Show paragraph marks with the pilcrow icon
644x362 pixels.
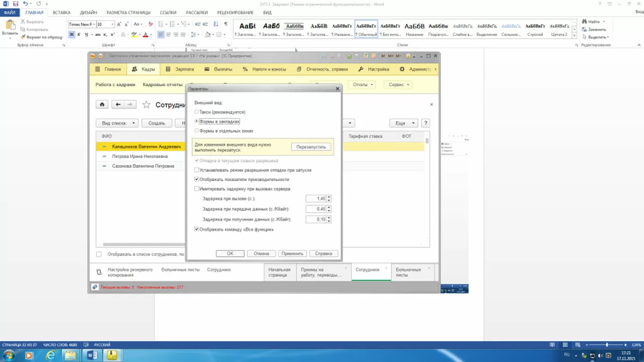(x=226, y=24)
